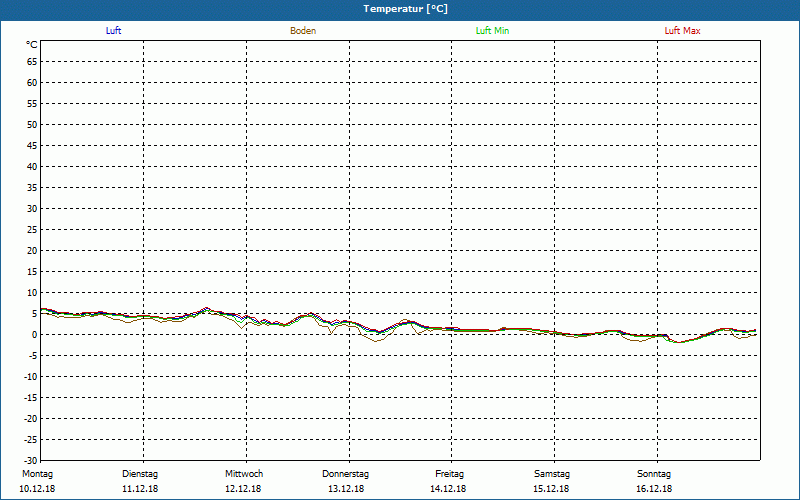This screenshot has height=500, width=800.
Task: Click the Boden legend label
Action: pyautogui.click(x=303, y=31)
